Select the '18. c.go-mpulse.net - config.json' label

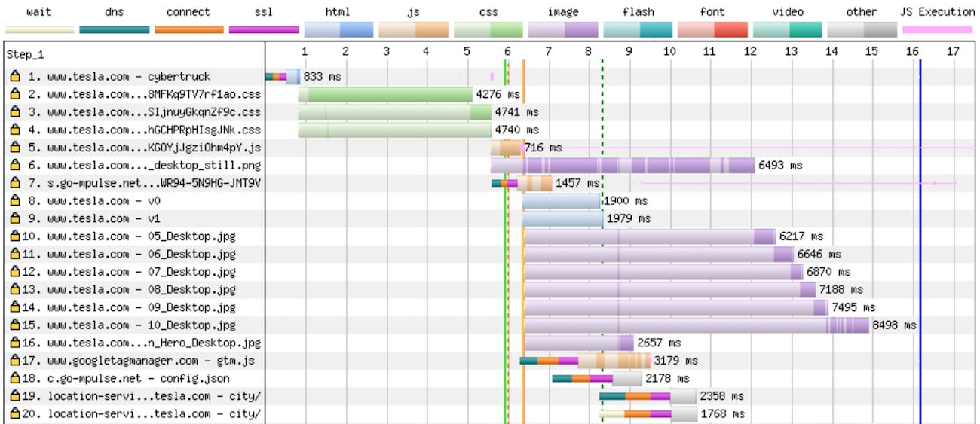click(127, 378)
